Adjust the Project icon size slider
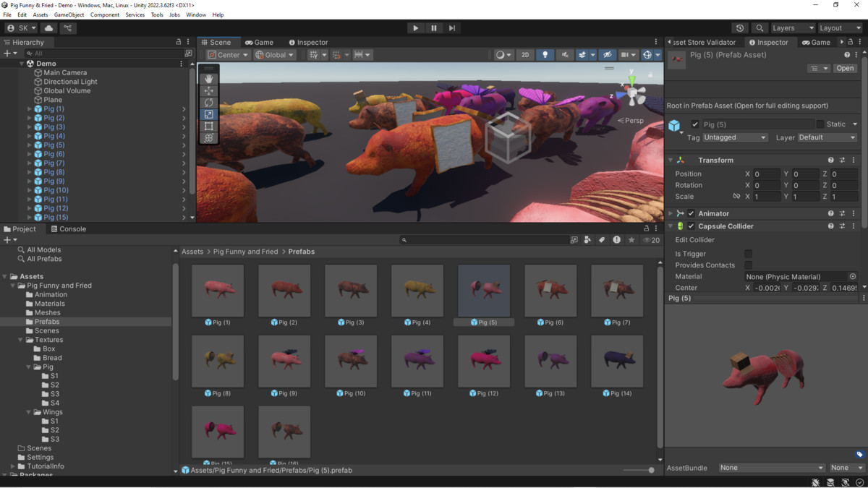Viewport: 868px width, 488px height. [639, 470]
